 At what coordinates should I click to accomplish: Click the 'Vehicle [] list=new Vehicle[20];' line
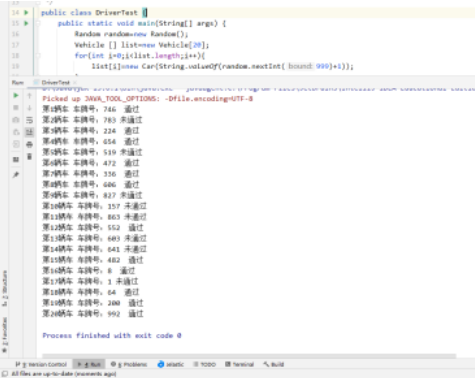142,45
